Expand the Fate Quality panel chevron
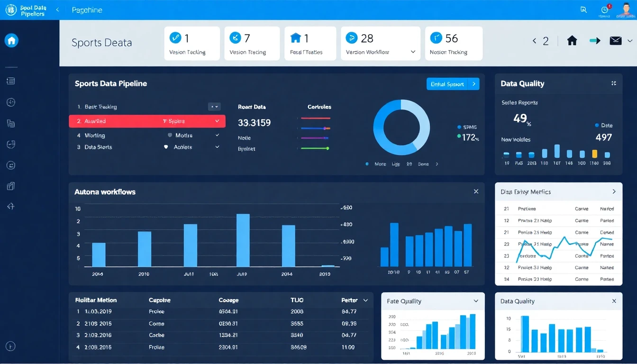637x364 pixels. click(x=476, y=301)
